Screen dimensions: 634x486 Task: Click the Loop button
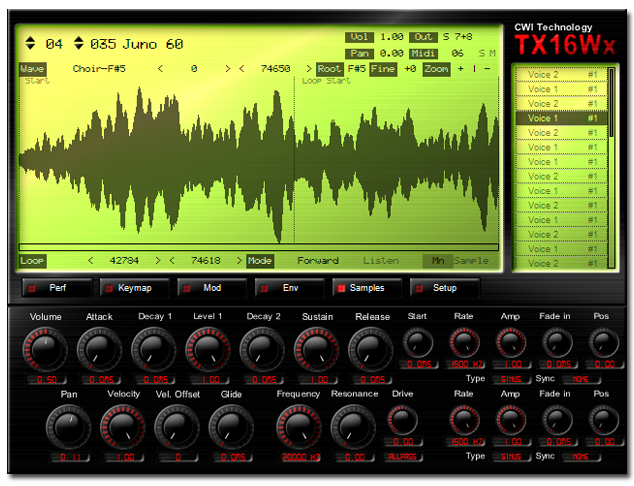[32, 261]
